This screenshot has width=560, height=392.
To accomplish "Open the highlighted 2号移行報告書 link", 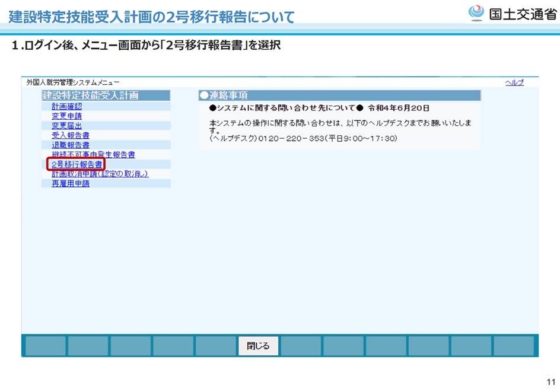I will (x=76, y=164).
